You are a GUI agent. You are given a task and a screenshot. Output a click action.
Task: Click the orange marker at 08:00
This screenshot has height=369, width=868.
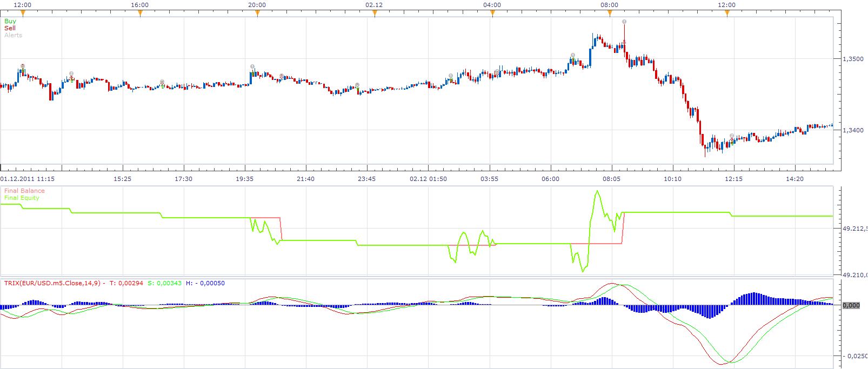coord(610,14)
